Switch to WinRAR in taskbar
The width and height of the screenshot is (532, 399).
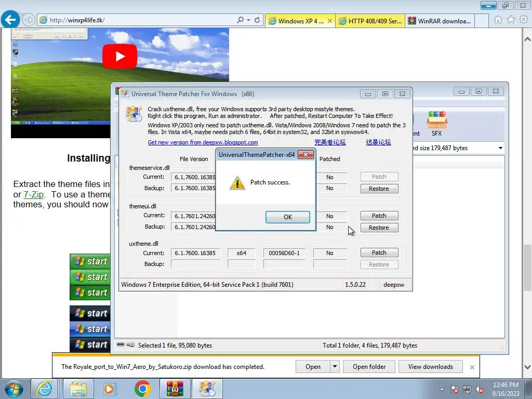(175, 389)
